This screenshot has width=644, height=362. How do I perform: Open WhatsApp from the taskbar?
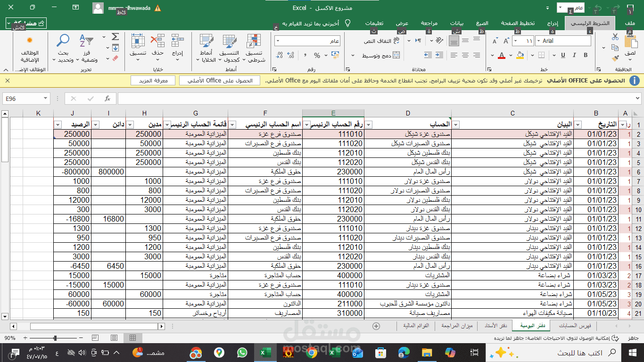[x=242, y=352]
